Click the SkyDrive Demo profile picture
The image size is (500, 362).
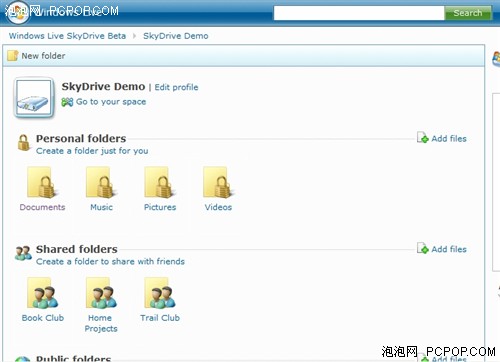point(34,98)
